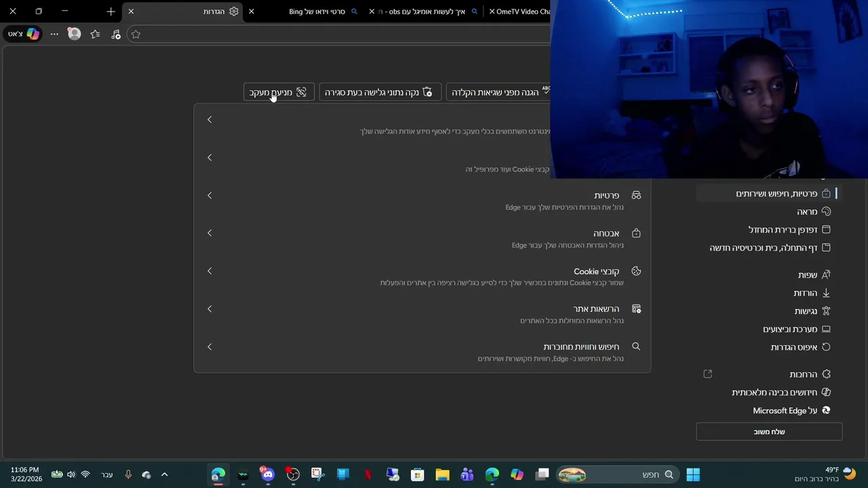Click the אבטחה heading text
Viewport: 868px width, 488px height.
point(606,233)
